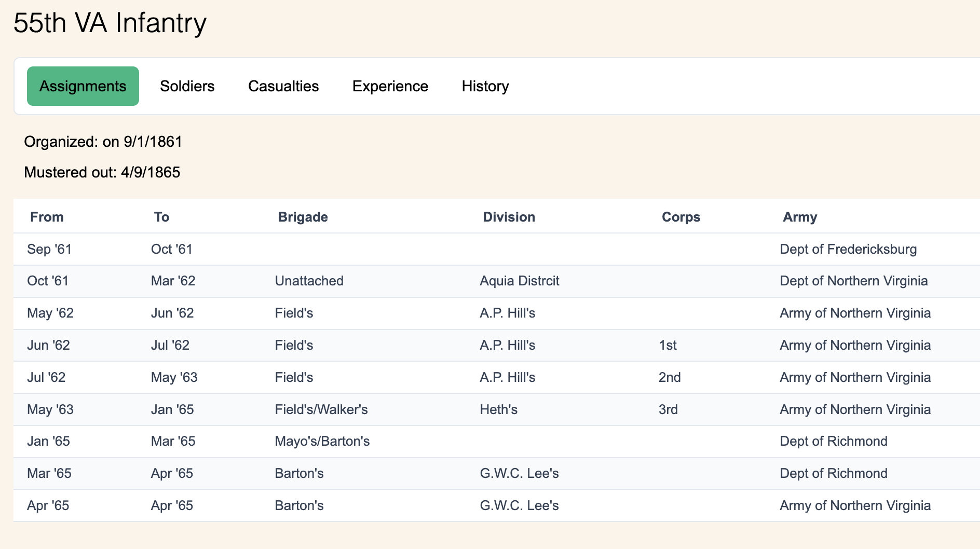Viewport: 980px width, 549px height.
Task: Select the Experience tab
Action: point(390,86)
